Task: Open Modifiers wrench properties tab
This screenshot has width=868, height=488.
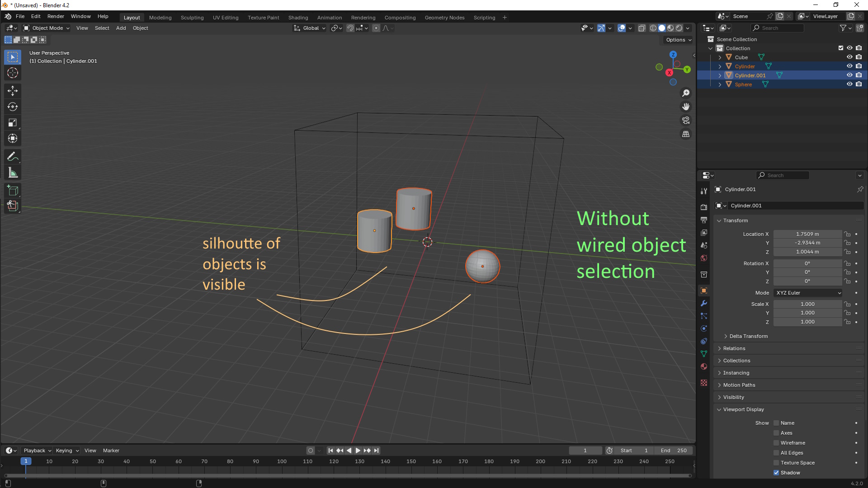Action: pyautogui.click(x=704, y=303)
